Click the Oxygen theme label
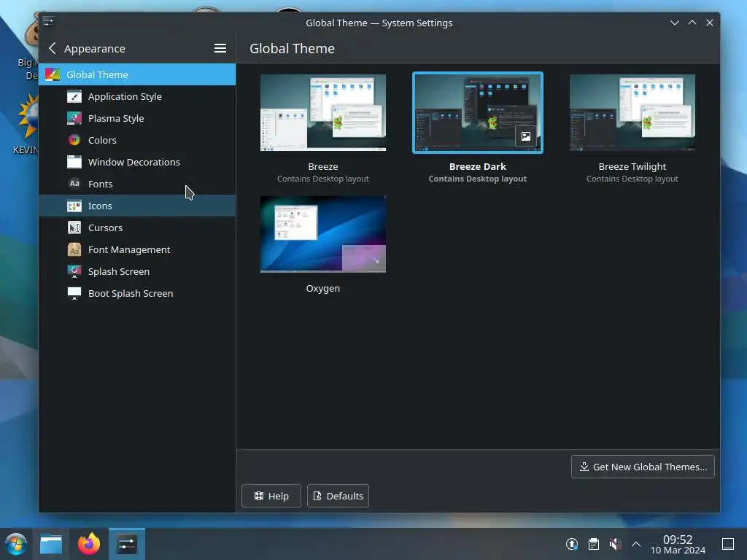 (x=323, y=288)
